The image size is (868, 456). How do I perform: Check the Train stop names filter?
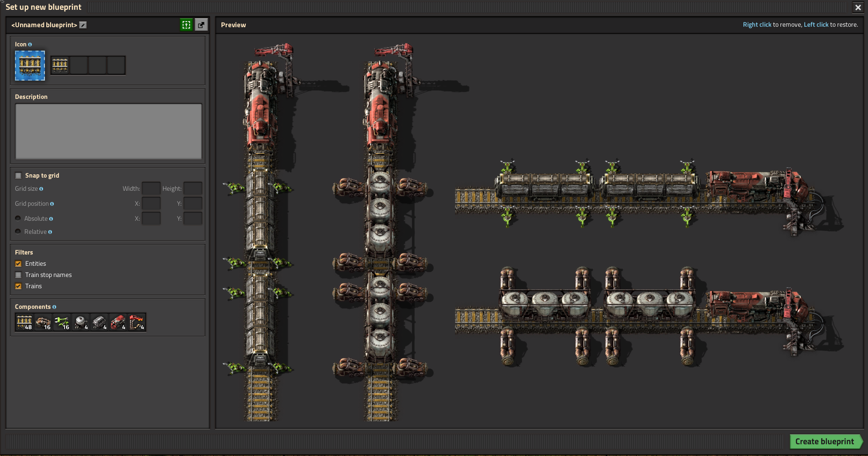18,275
